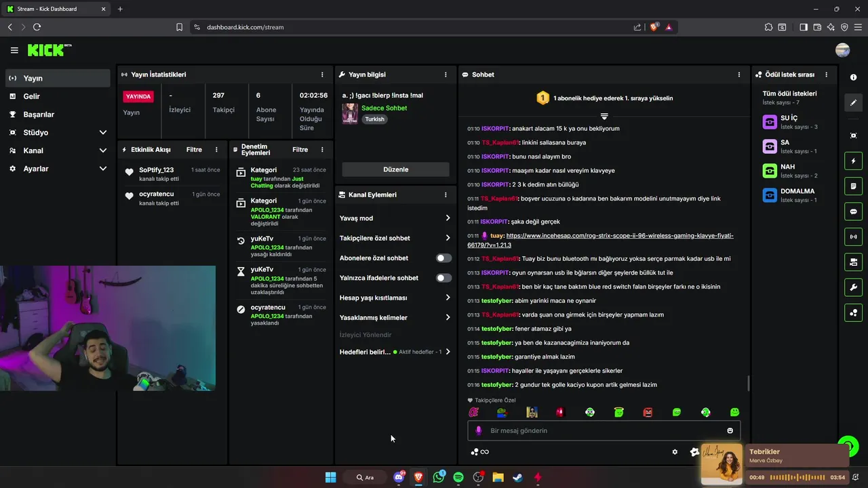The image size is (868, 488).
Task: Click the wrench tools icon in right sidebar
Action: tap(853, 287)
